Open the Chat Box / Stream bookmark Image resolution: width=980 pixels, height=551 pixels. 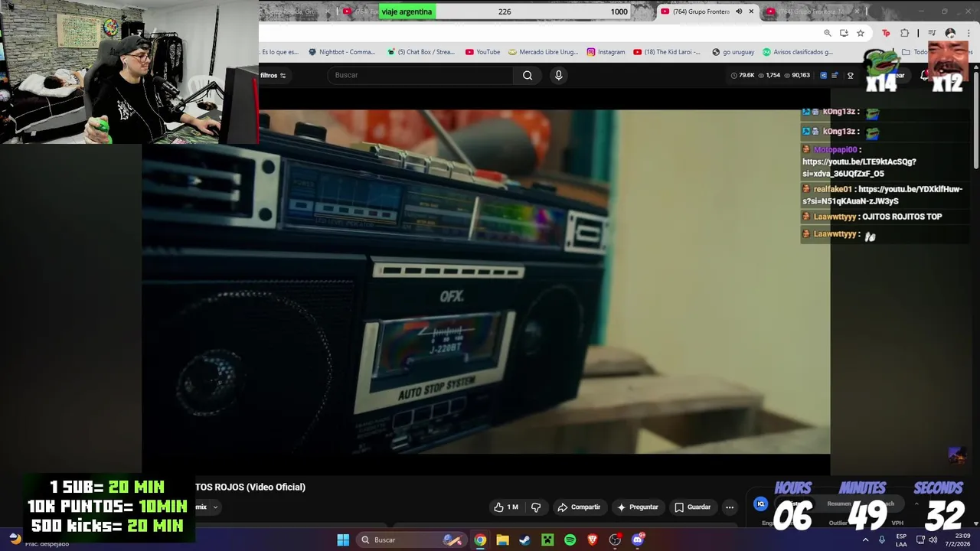(420, 52)
